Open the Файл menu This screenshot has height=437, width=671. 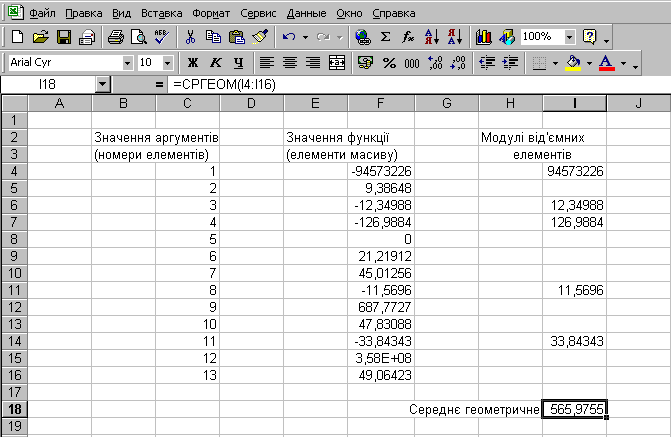(x=42, y=13)
